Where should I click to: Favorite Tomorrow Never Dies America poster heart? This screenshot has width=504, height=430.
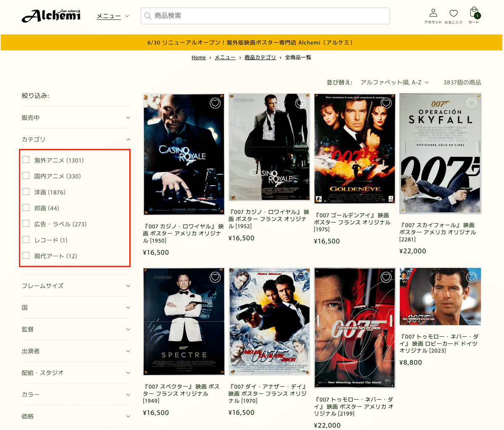click(x=386, y=277)
